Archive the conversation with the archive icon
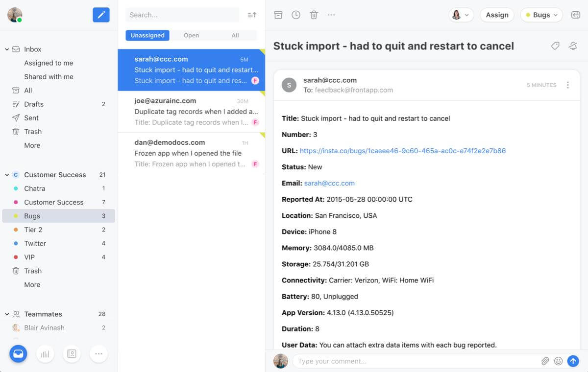The width and height of the screenshot is (588, 372). coord(278,15)
